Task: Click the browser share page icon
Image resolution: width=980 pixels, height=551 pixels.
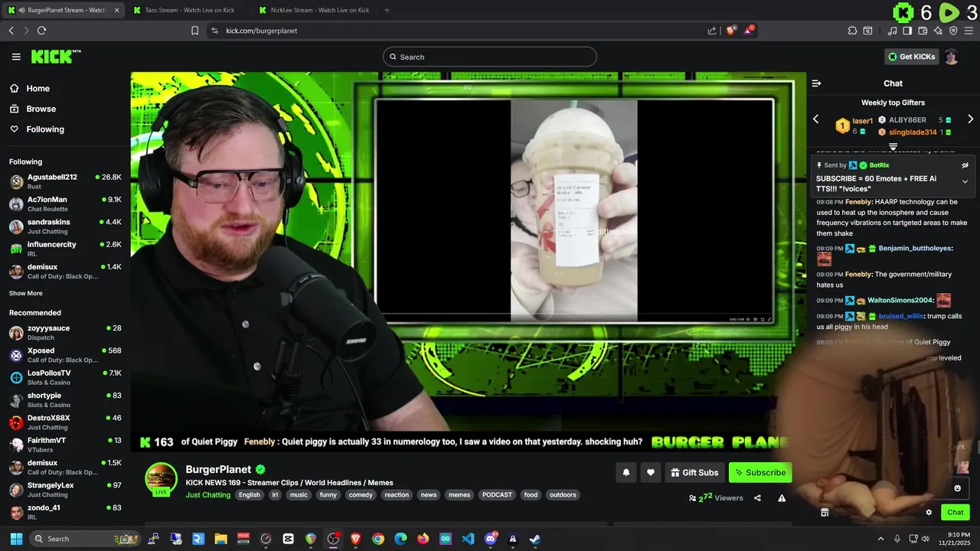Action: point(712,31)
